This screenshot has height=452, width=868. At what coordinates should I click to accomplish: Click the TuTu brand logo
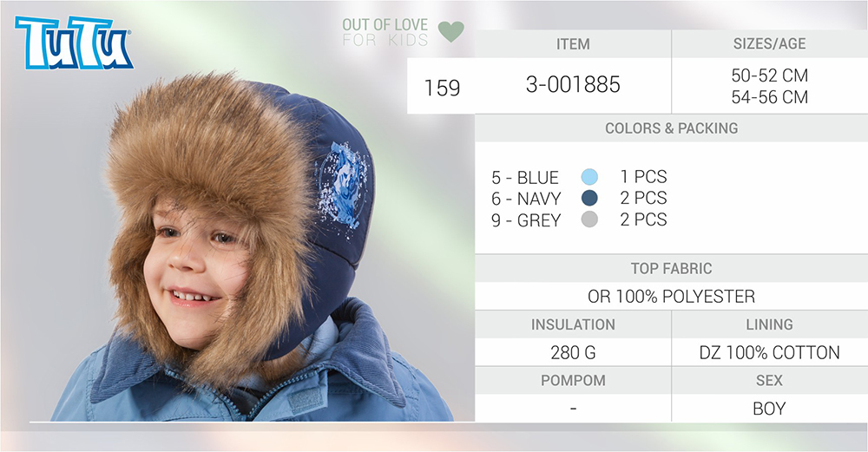[x=74, y=42]
